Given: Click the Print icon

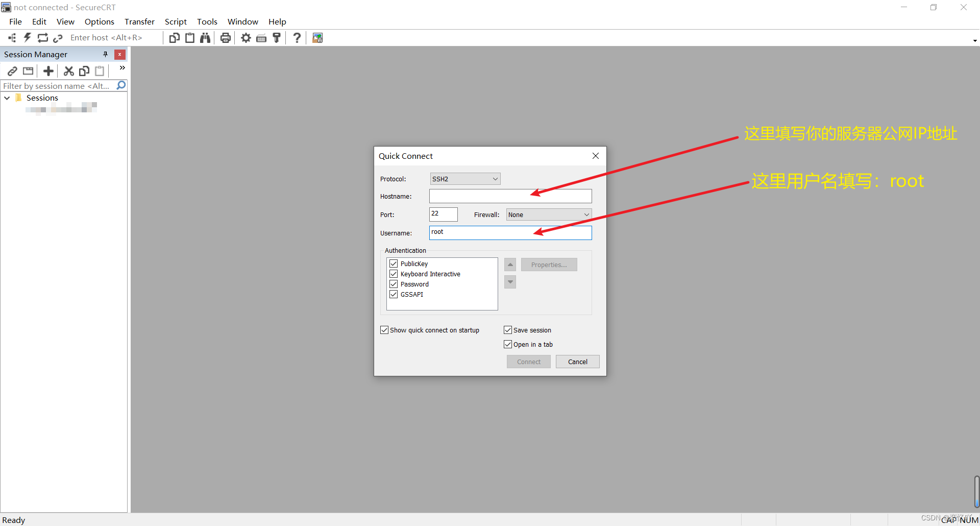Looking at the screenshot, I should click(226, 38).
